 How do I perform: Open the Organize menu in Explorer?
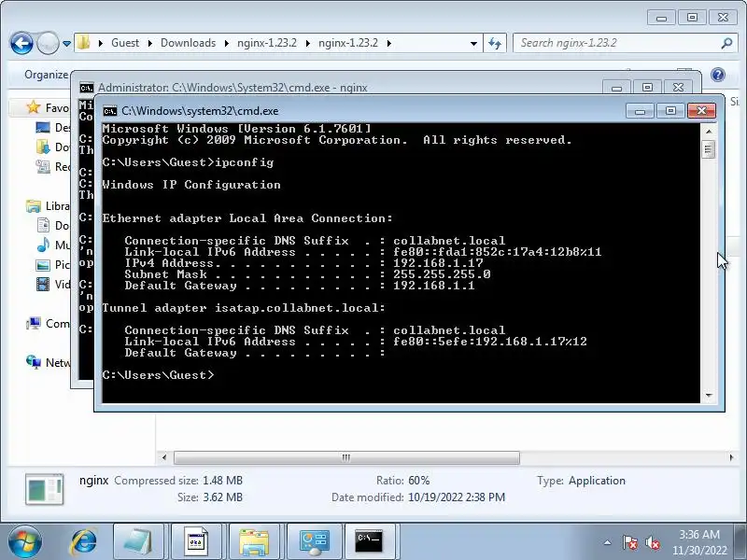[x=46, y=75]
